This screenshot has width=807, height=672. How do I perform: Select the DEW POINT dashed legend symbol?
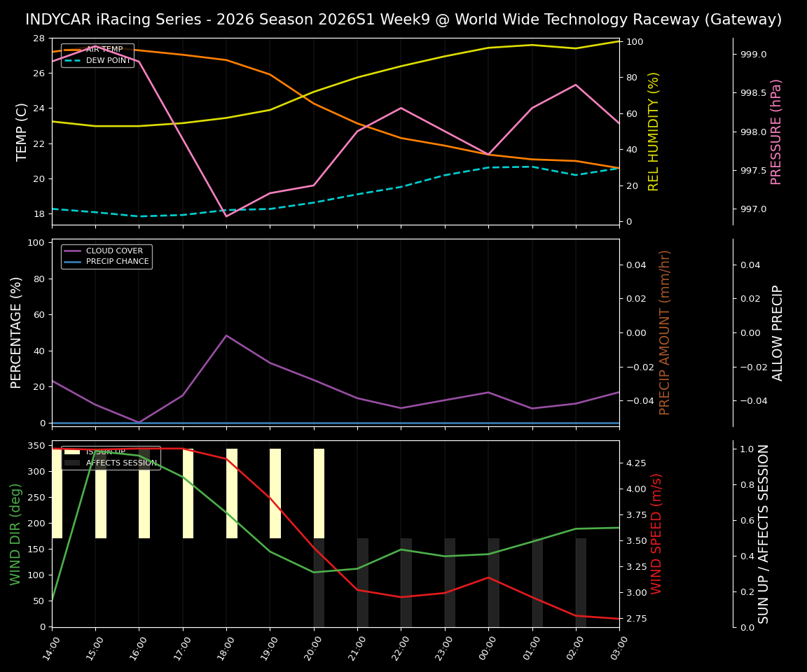click(73, 60)
